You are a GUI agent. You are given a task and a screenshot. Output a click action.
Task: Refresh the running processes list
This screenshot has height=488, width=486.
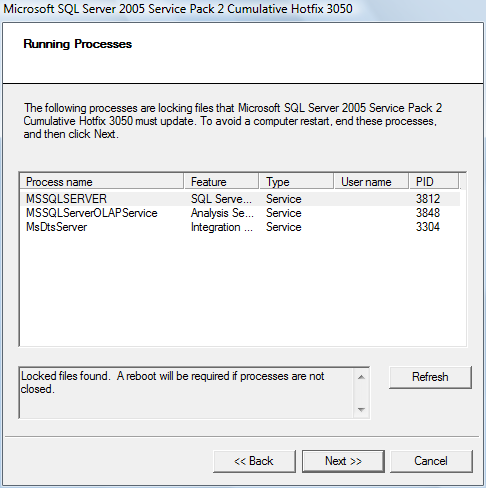tap(430, 377)
